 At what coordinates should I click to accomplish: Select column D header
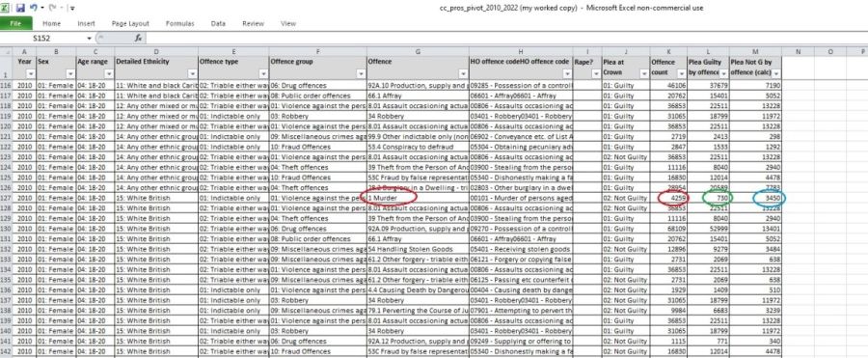(x=156, y=51)
